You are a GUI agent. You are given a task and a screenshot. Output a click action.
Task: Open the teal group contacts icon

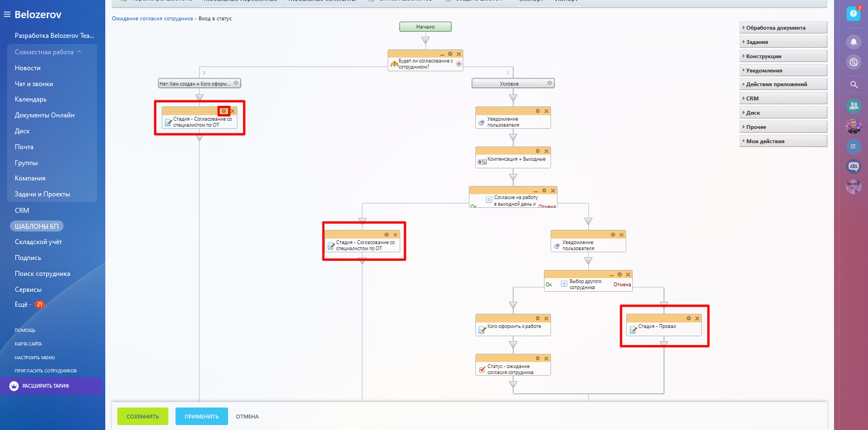[853, 106]
